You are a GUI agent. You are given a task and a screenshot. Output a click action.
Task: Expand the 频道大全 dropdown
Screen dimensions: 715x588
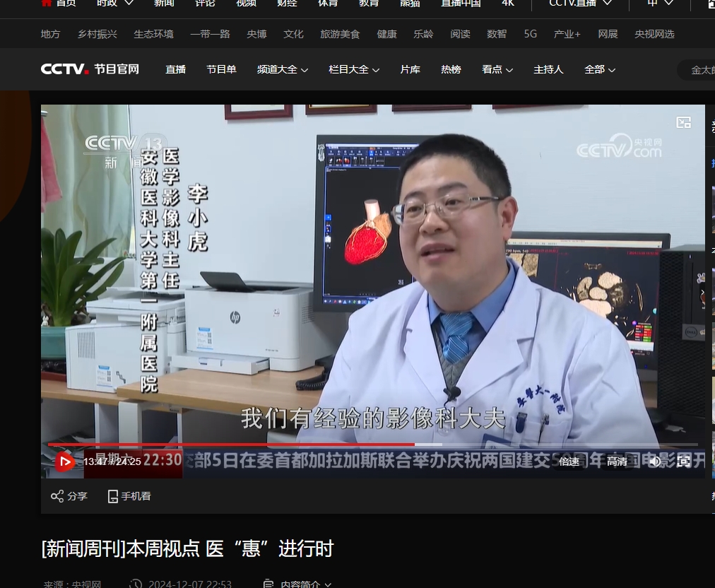click(283, 69)
